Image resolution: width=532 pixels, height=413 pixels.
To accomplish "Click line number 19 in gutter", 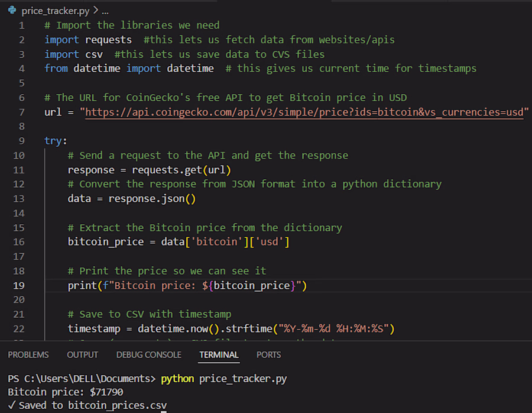I will click(19, 286).
